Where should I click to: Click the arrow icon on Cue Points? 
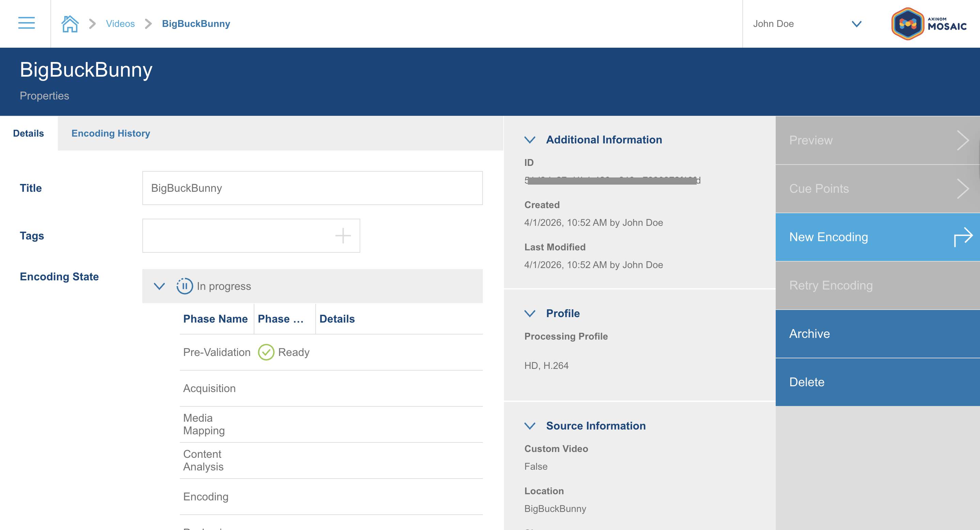(964, 188)
